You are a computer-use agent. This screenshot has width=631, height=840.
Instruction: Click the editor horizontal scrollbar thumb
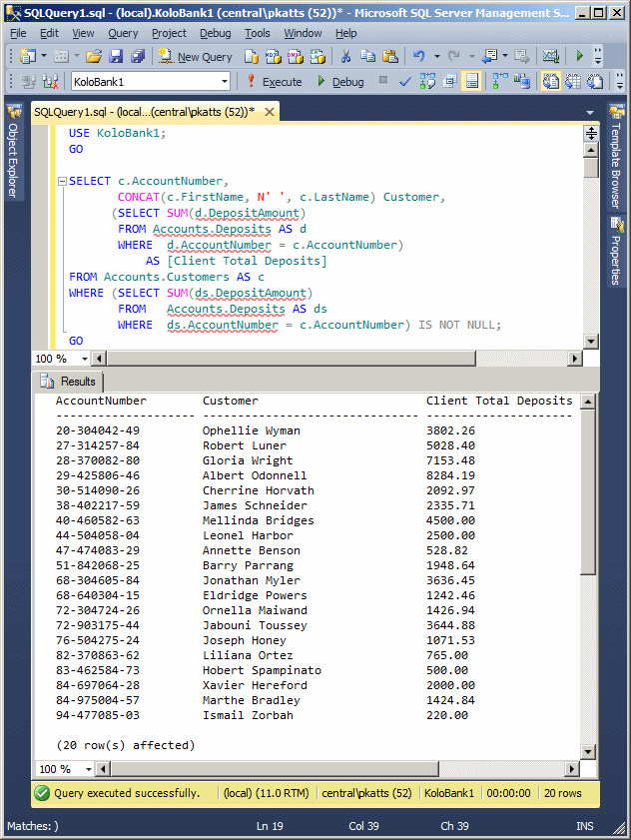point(291,359)
